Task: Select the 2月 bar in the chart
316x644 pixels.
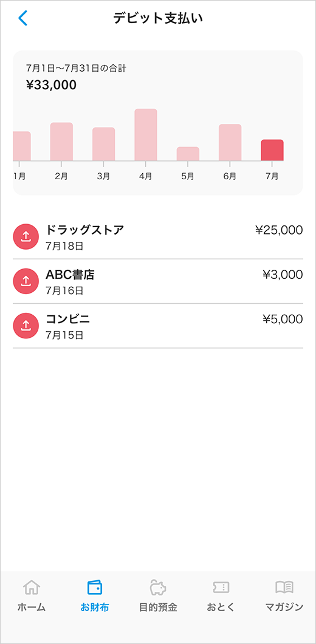Action: coord(61,142)
